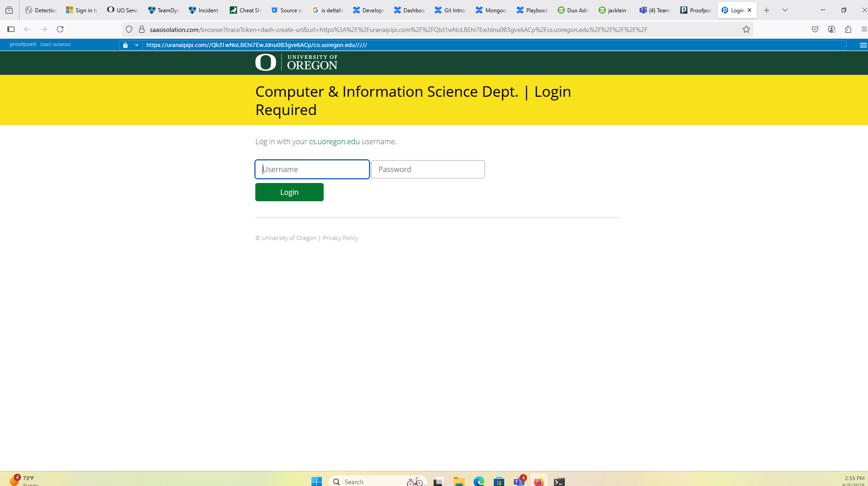Open a new browser tab
Viewport: 868px width, 486px height.
(x=767, y=10)
